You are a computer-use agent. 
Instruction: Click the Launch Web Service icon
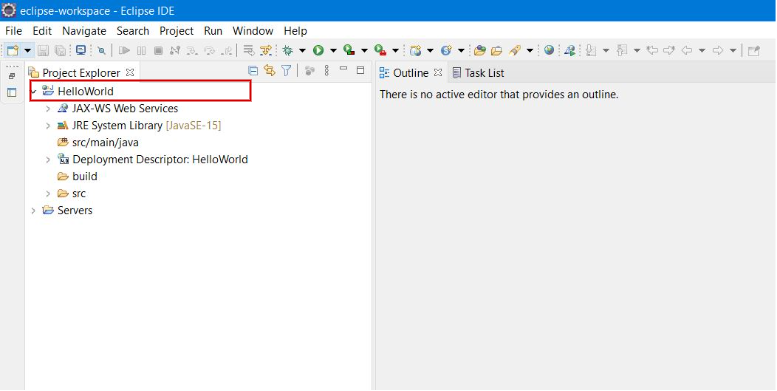570,50
